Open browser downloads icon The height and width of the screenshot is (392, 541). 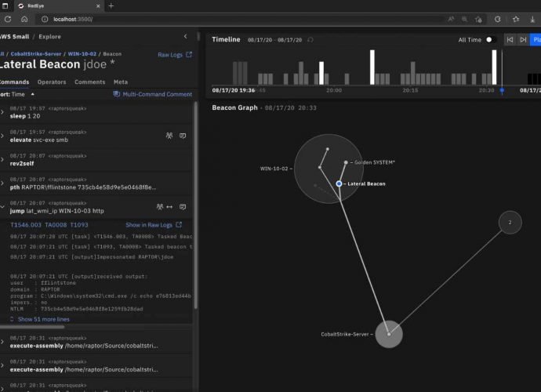pos(532,19)
